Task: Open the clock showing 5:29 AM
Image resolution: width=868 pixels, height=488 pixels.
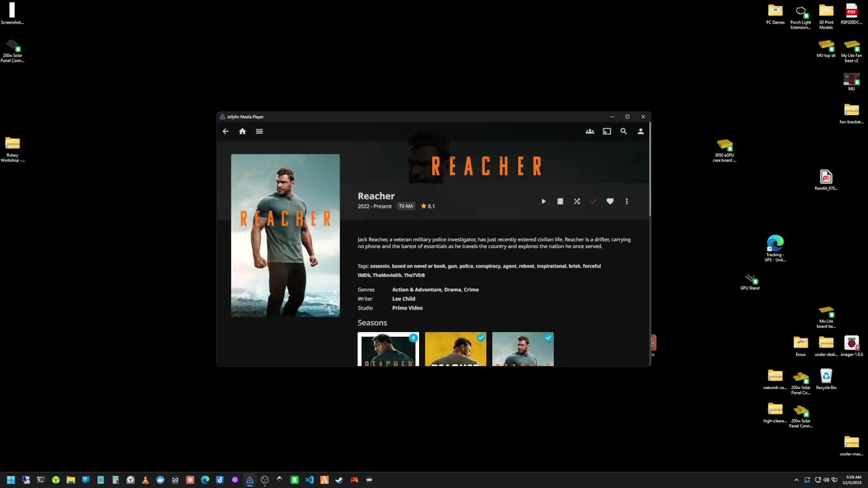Action: [x=852, y=480]
